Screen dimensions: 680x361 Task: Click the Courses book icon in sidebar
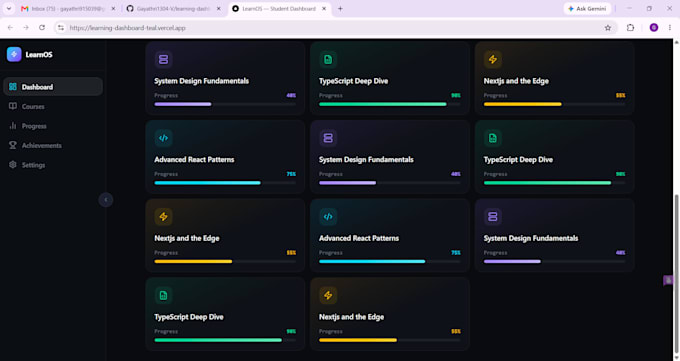click(13, 106)
